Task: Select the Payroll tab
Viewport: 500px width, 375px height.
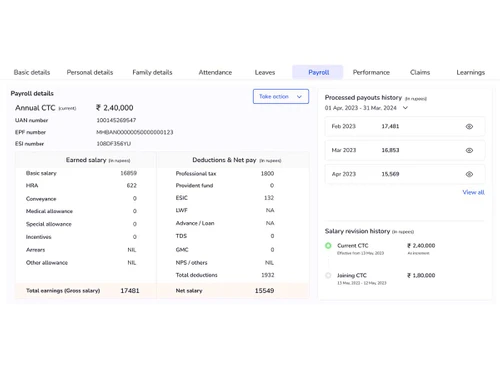Action: tap(318, 72)
